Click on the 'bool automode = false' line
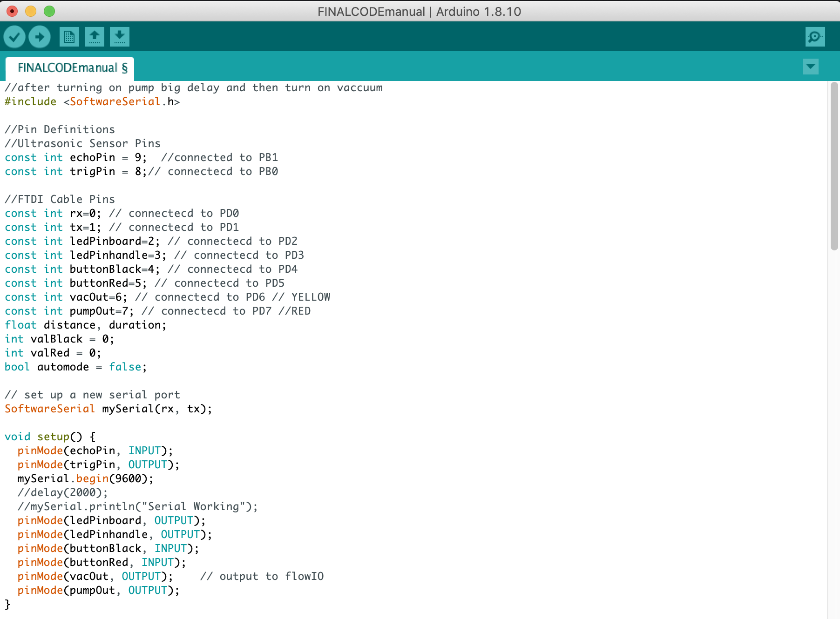 click(75, 367)
